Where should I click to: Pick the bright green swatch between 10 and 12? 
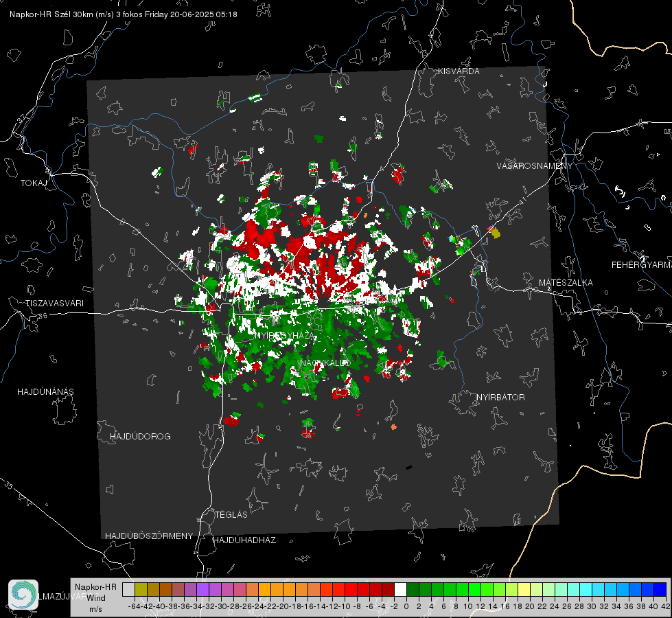click(474, 589)
